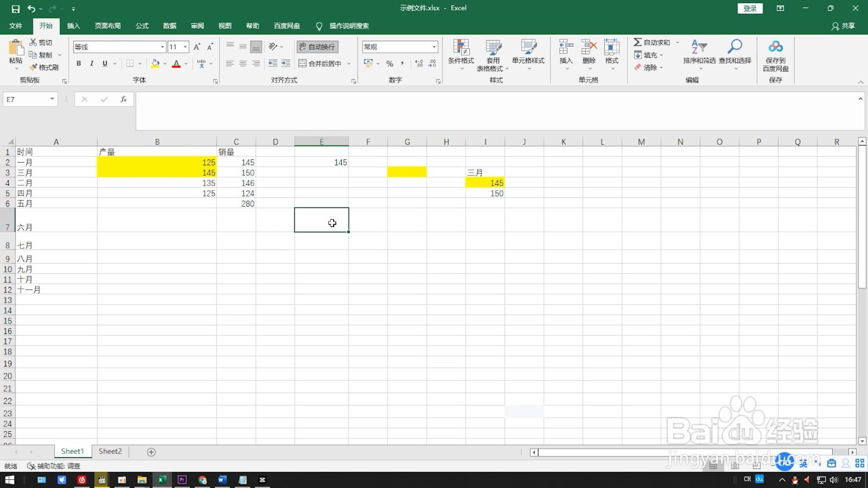Open Sort and Filter (排序和筛选)

[700, 55]
